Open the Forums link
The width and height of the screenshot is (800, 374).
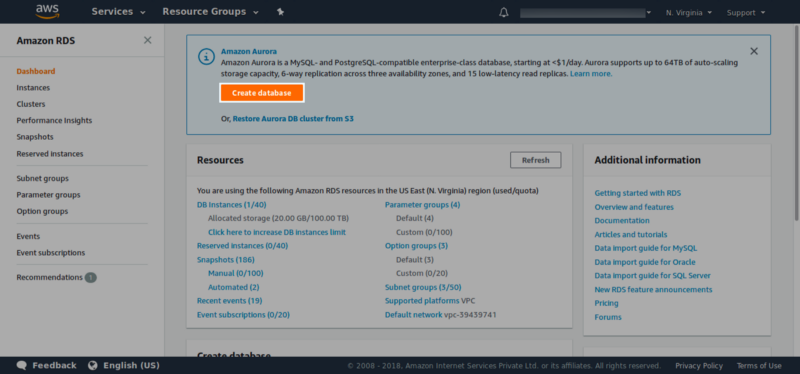608,317
